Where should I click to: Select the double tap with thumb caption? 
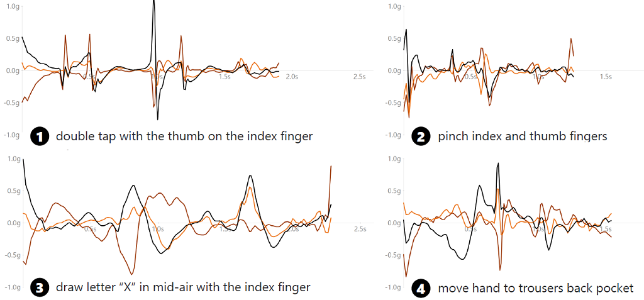pyautogui.click(x=184, y=136)
